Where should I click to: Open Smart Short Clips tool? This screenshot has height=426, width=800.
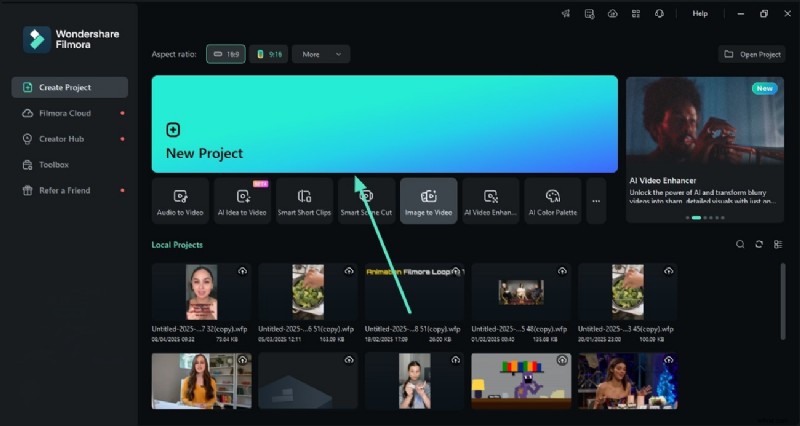click(304, 201)
